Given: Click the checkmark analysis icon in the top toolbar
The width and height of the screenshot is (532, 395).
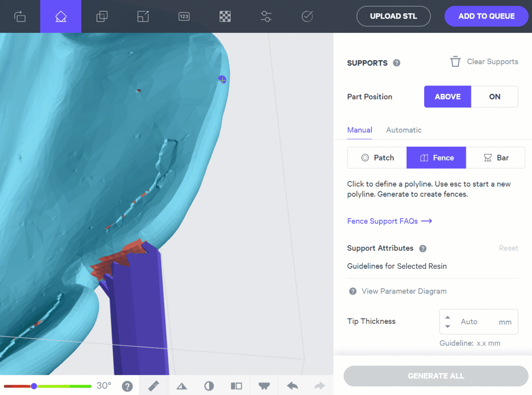Looking at the screenshot, I should click(307, 16).
